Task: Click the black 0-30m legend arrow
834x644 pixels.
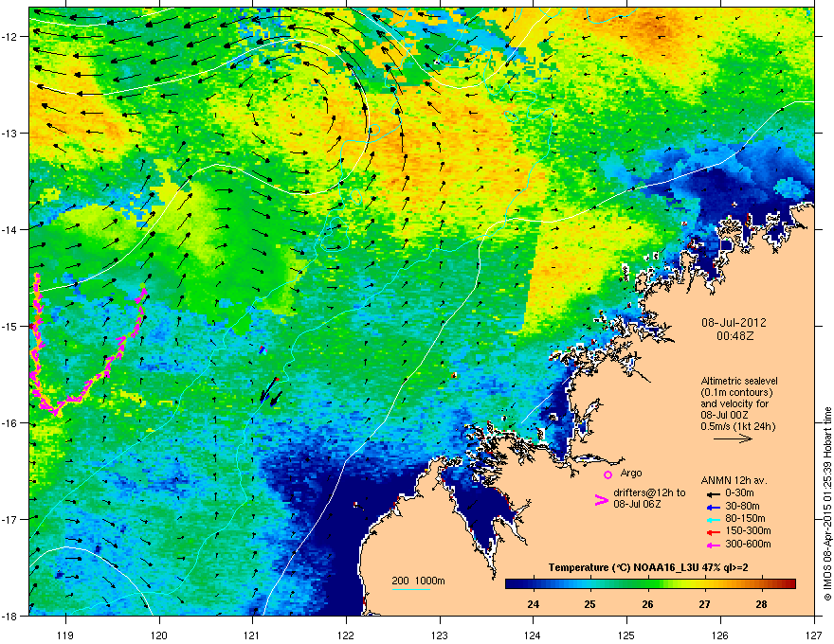Action: coord(713,494)
